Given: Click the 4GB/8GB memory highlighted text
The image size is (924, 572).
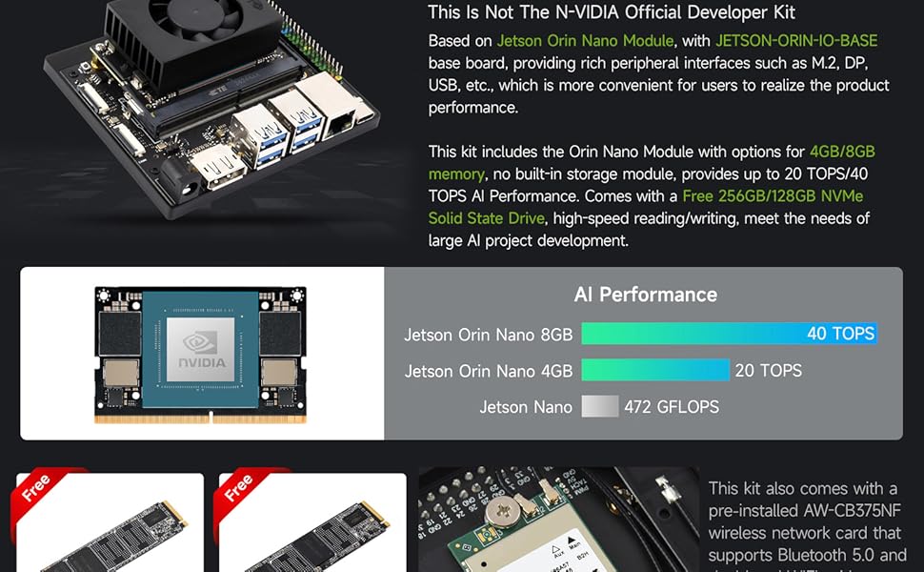Looking at the screenshot, I should tap(842, 152).
